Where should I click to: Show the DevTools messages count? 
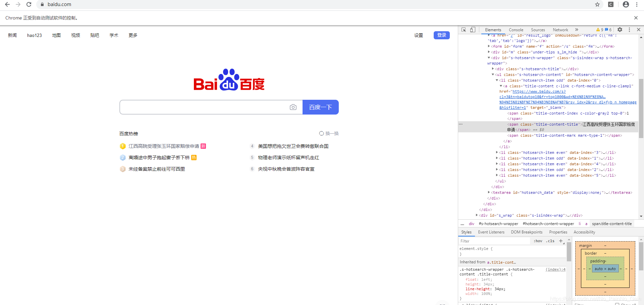(608, 30)
